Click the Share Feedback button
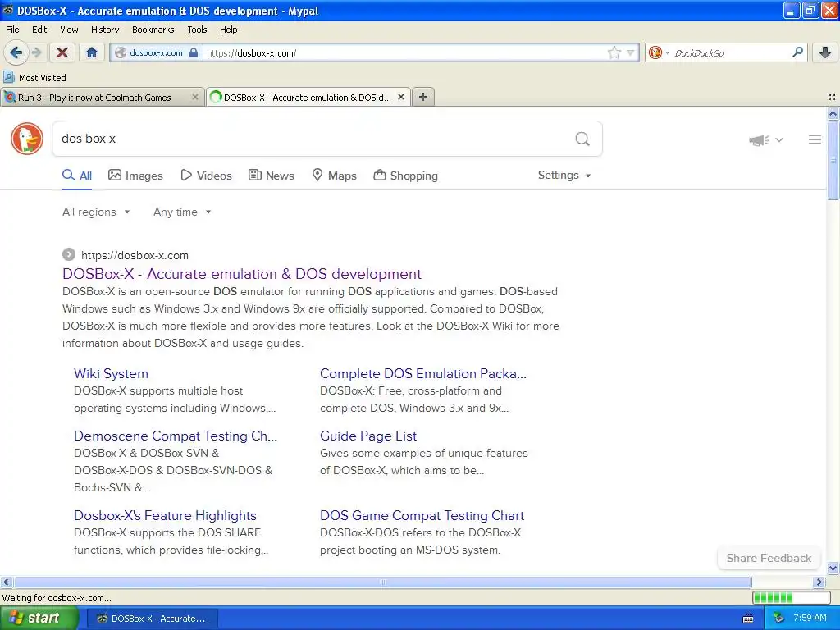 pyautogui.click(x=769, y=558)
